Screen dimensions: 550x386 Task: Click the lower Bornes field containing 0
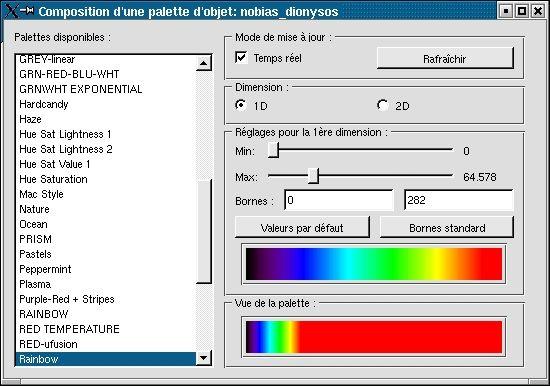(339, 200)
